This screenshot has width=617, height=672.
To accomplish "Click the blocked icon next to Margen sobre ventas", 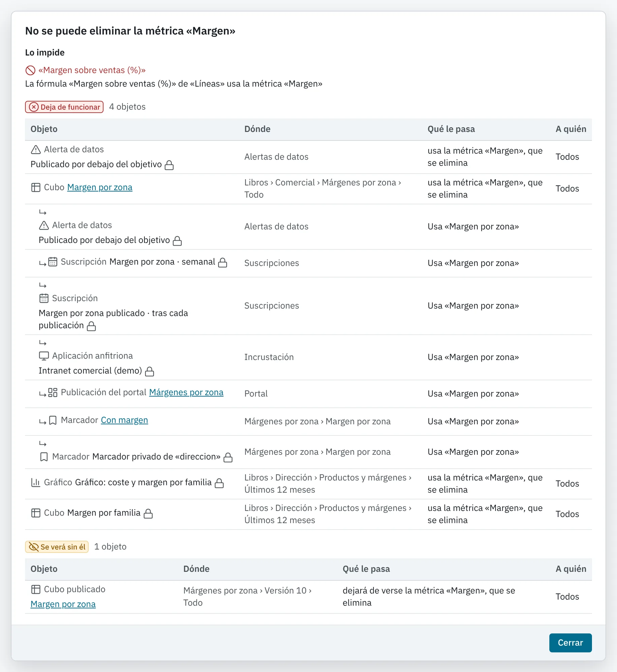I will 30,70.
